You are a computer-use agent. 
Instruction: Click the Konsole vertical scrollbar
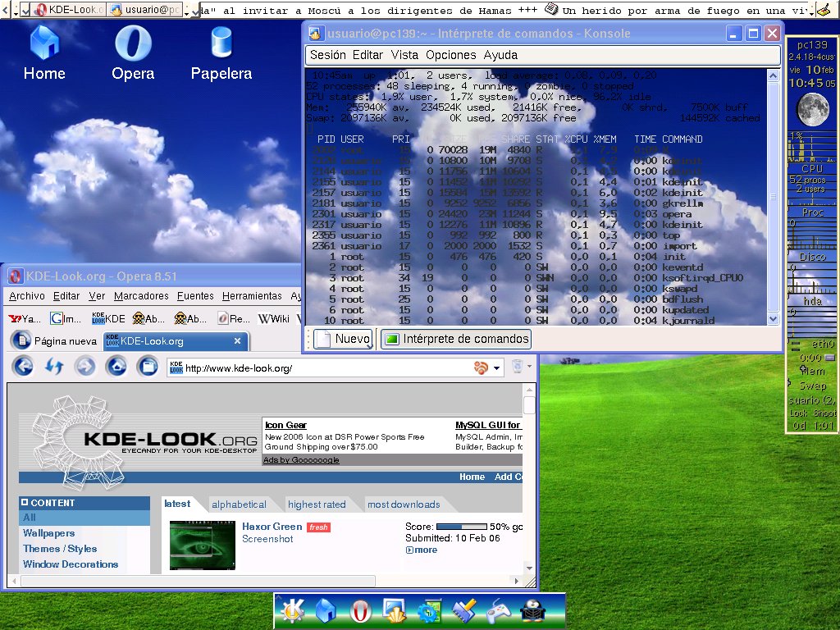click(773, 197)
